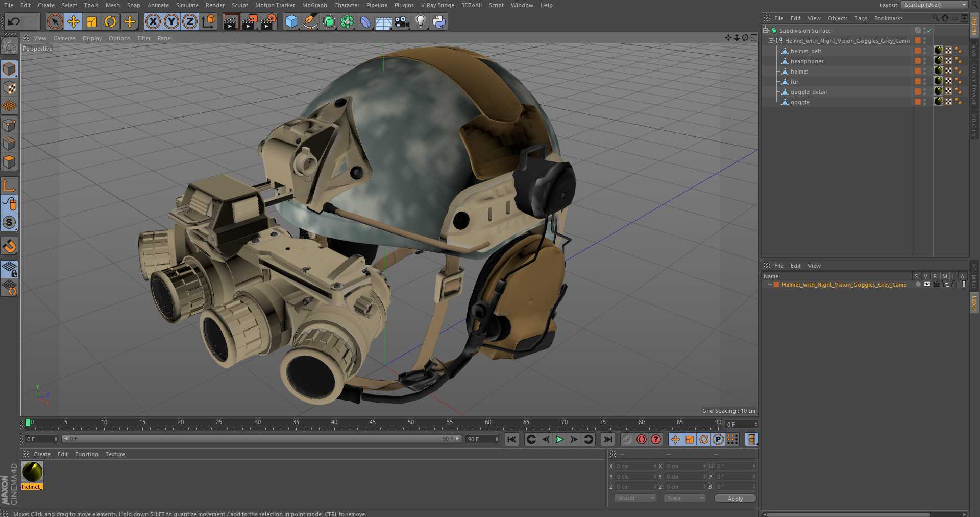Screen dimensions: 980x517
Task: Toggle Subdivision Surface enabled checkmark
Action: click(929, 31)
